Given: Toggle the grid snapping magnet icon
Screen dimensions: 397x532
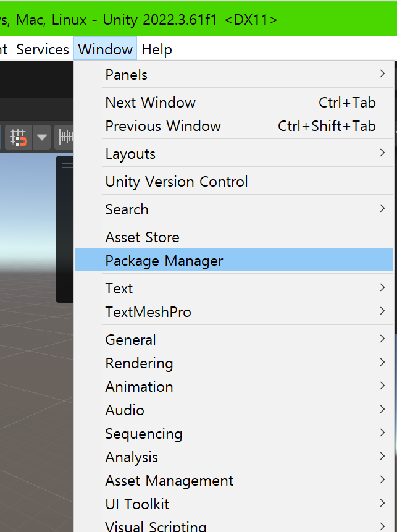Looking at the screenshot, I should click(x=18, y=137).
